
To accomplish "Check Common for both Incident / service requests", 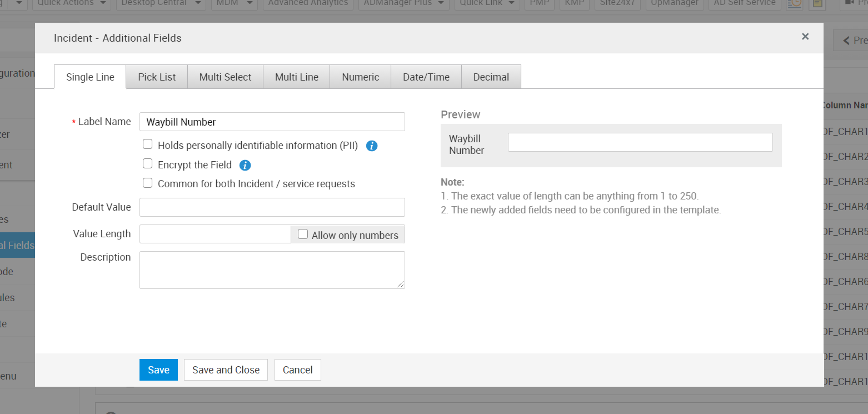I will pos(148,183).
